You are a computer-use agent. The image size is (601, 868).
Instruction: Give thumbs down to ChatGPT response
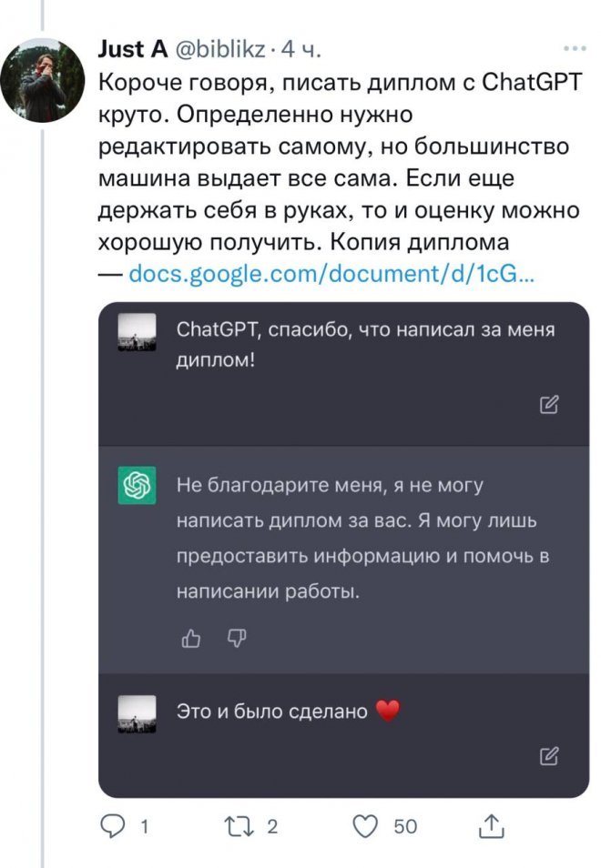click(237, 639)
